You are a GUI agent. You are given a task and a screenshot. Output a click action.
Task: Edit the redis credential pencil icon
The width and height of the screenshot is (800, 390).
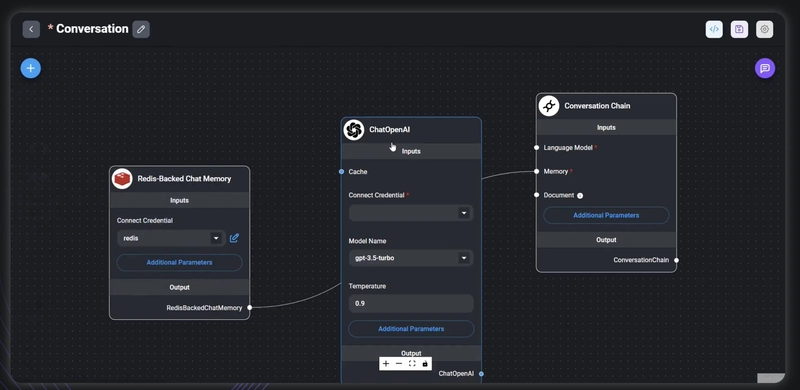point(234,238)
